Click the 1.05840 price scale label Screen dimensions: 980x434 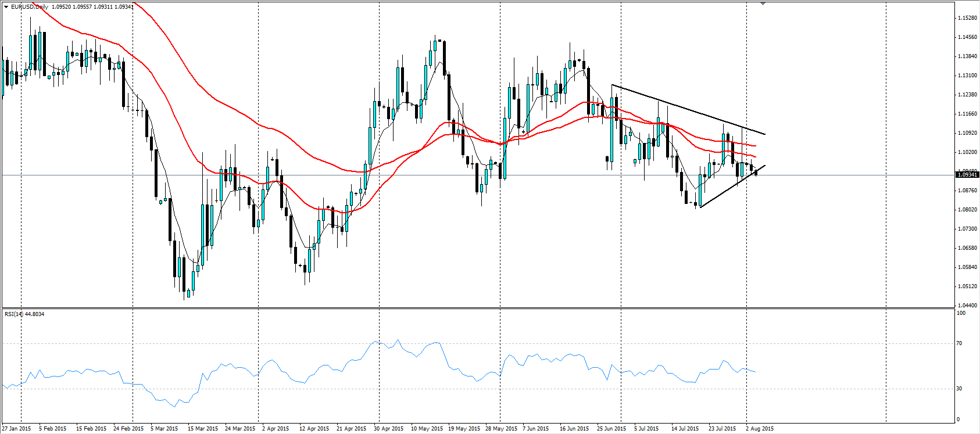[967, 267]
